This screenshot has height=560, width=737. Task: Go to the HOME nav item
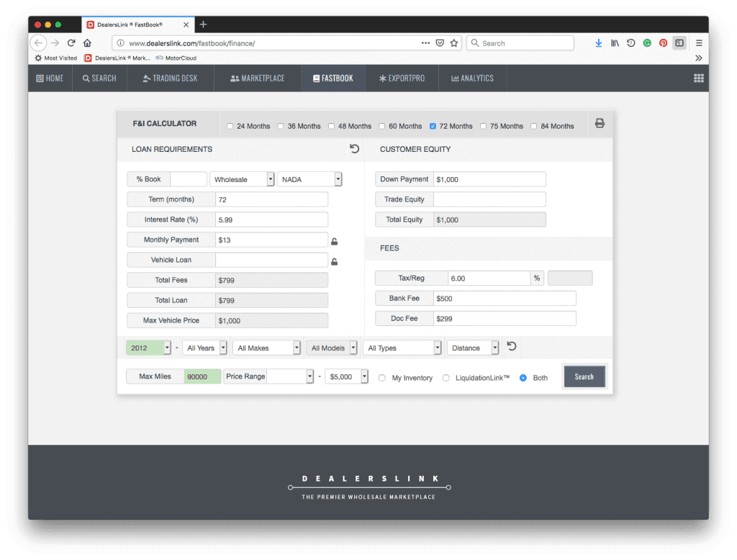pos(50,78)
